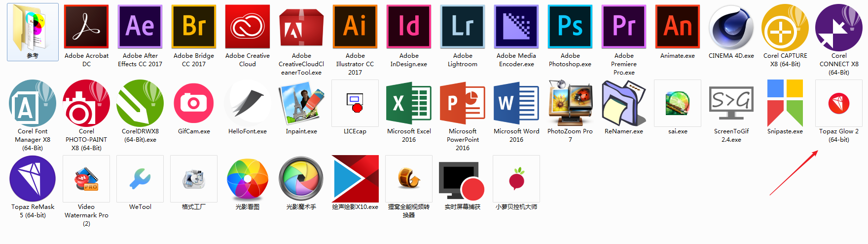This screenshot has width=868, height=244.
Task: Click the Video Watermark Pro (2) icon
Action: [x=86, y=179]
